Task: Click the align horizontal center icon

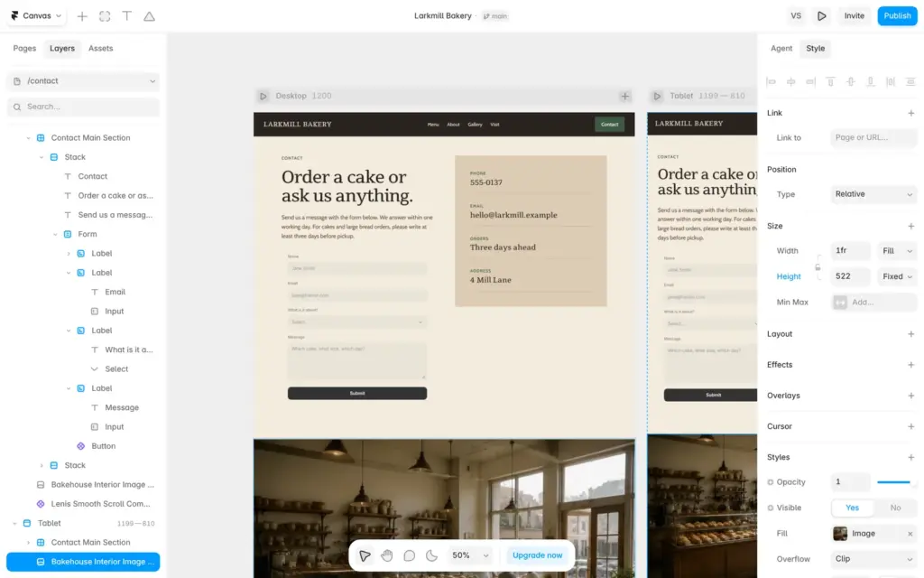Action: click(x=790, y=82)
